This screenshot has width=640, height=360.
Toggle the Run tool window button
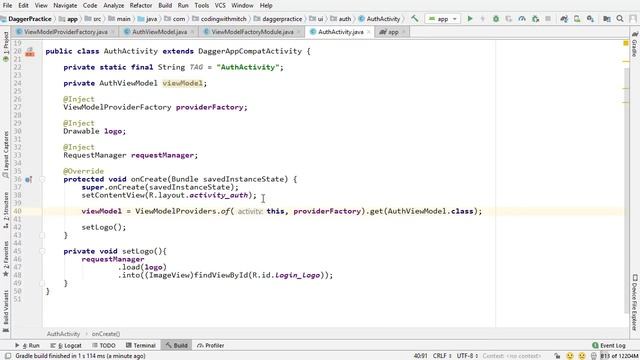27,345
